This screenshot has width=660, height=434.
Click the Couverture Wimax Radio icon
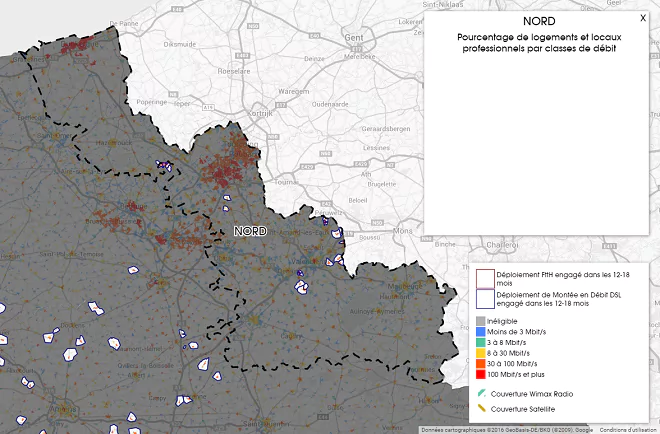click(481, 393)
